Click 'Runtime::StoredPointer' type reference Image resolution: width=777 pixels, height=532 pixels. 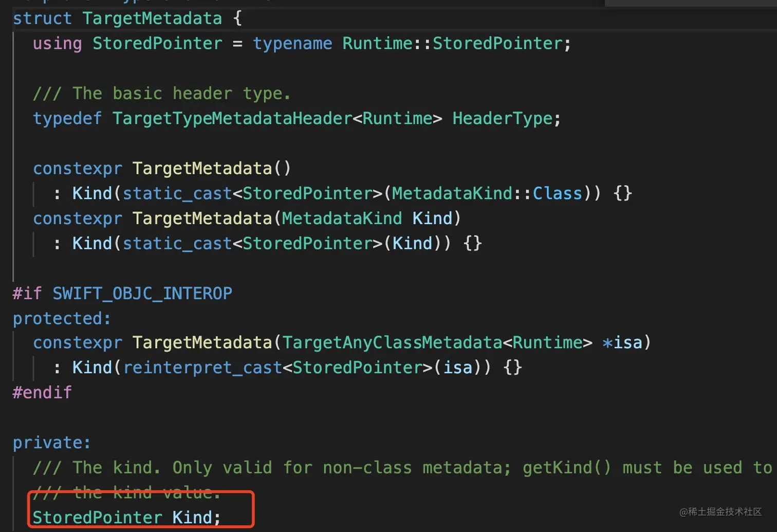452,44
